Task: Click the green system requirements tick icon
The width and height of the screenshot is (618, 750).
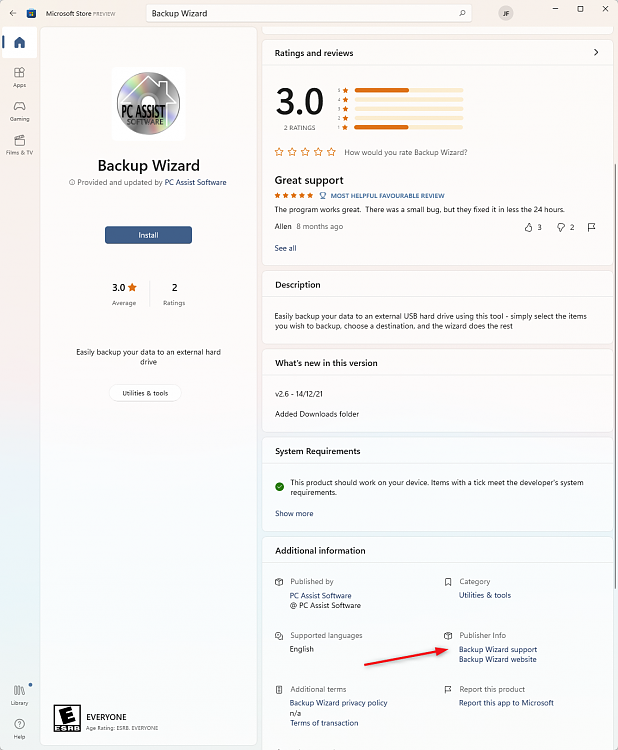Action: click(x=280, y=487)
